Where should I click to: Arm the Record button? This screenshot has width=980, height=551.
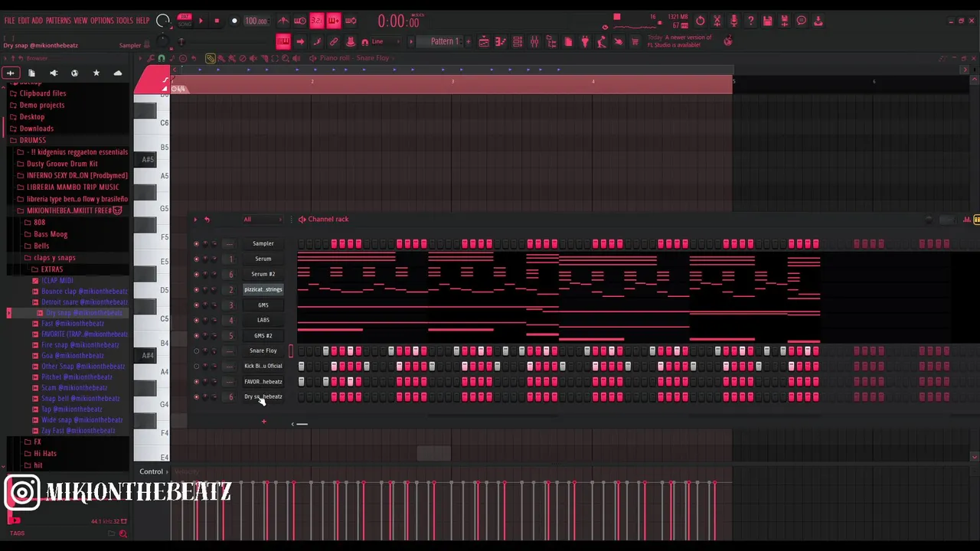click(x=234, y=21)
